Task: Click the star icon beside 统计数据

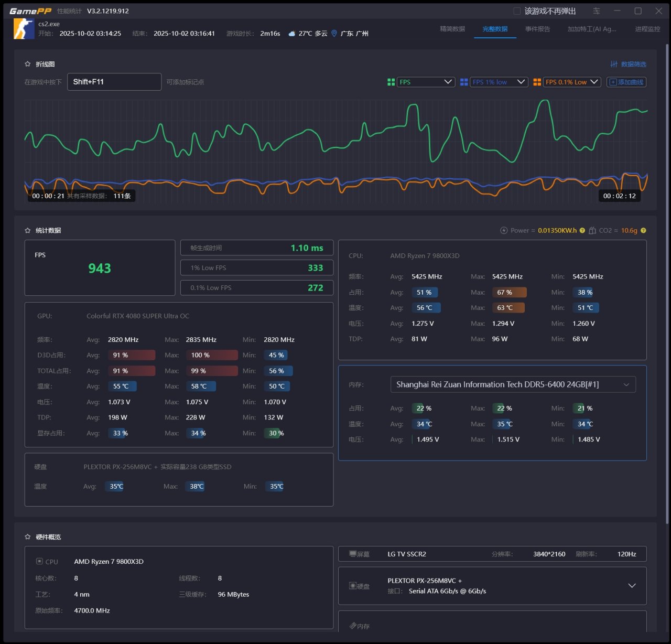Action: point(28,230)
